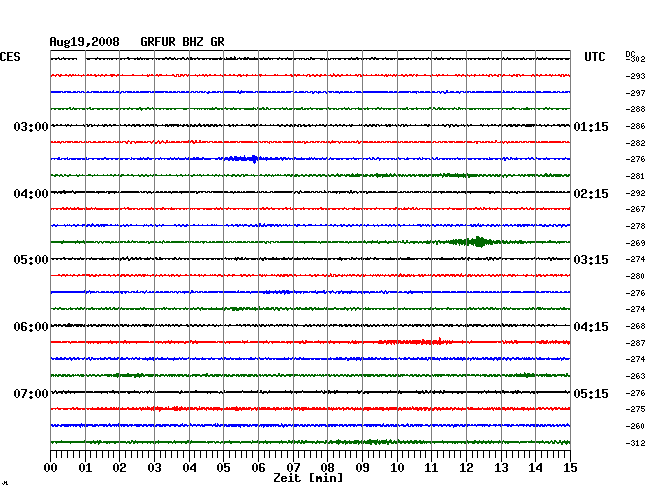The width and height of the screenshot is (650, 494).
Task: Click the CES column header
Action: coord(10,57)
